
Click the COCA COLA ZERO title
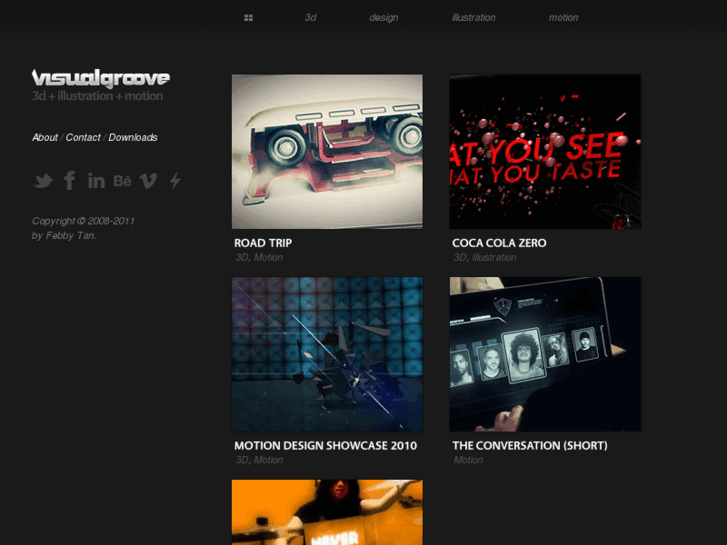(499, 243)
